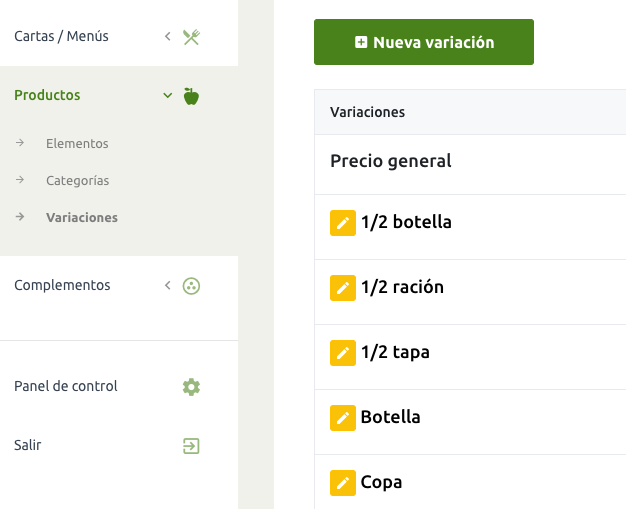Expand the Cartas / Menús chevron
Image resolution: width=626 pixels, height=509 pixels.
(168, 36)
